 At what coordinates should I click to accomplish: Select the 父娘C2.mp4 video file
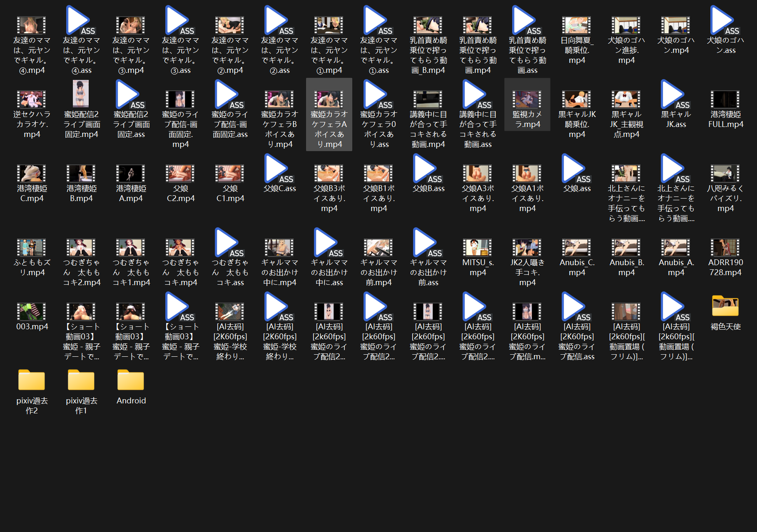pyautogui.click(x=180, y=184)
